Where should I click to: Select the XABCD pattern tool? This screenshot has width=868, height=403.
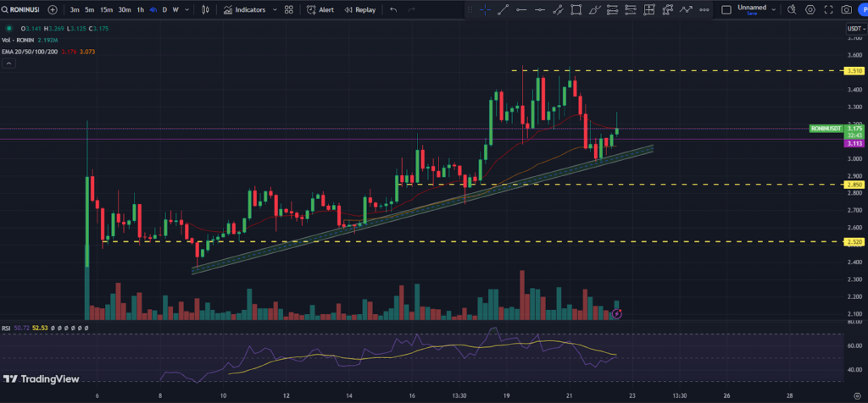pyautogui.click(x=668, y=9)
